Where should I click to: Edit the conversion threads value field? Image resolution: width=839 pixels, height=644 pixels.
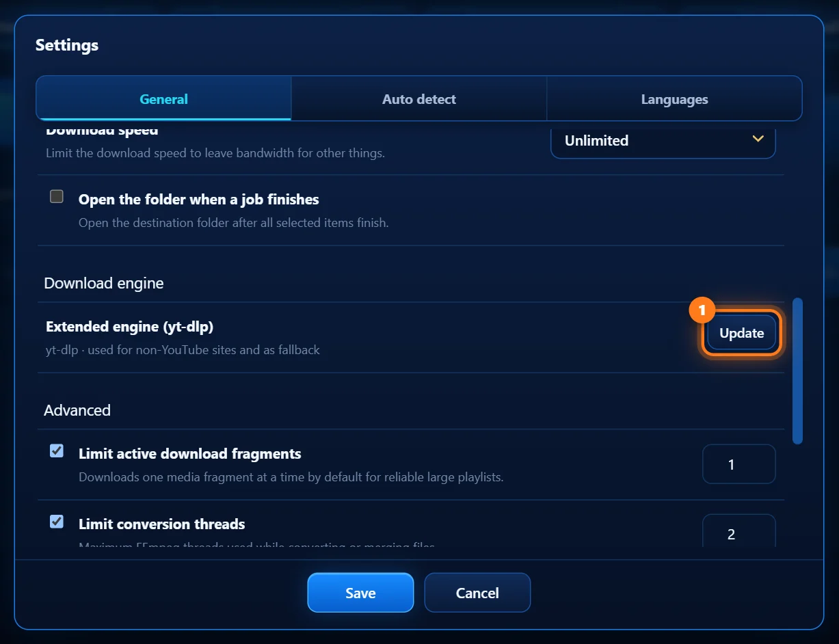(x=738, y=531)
